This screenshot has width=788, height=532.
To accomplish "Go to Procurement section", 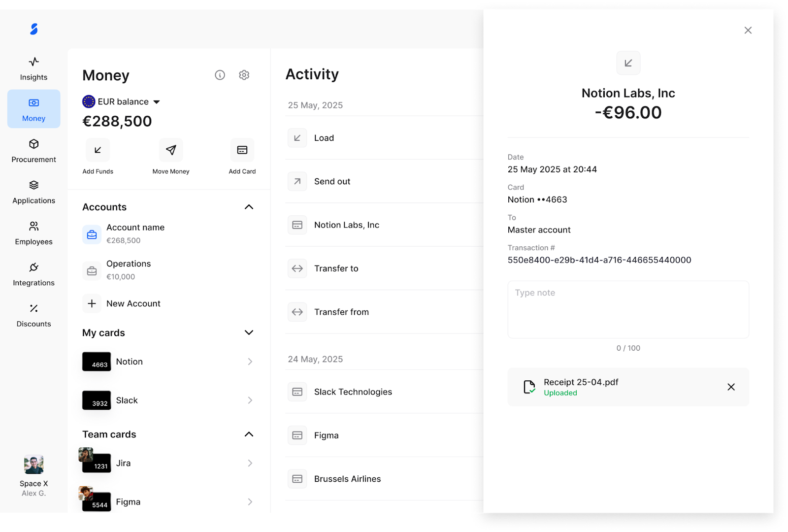I will [x=34, y=150].
